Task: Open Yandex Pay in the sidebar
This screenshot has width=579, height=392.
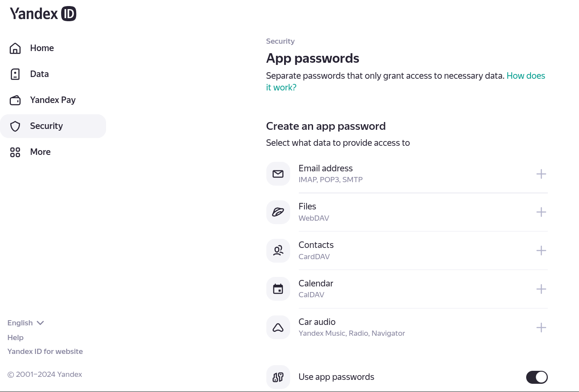Action: [x=52, y=100]
